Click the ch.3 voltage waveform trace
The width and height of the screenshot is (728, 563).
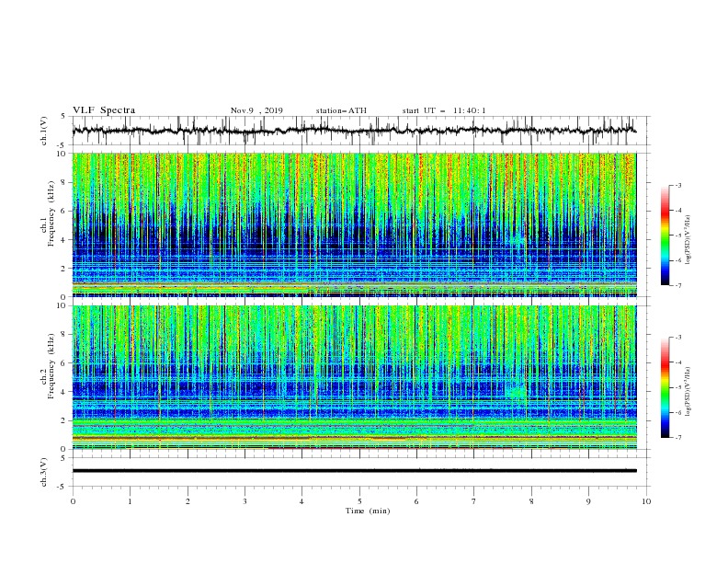coord(355,471)
